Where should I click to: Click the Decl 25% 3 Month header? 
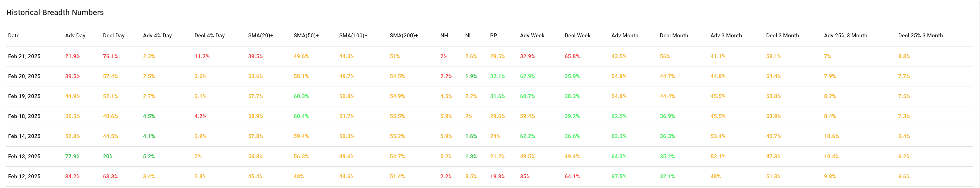coord(920,35)
